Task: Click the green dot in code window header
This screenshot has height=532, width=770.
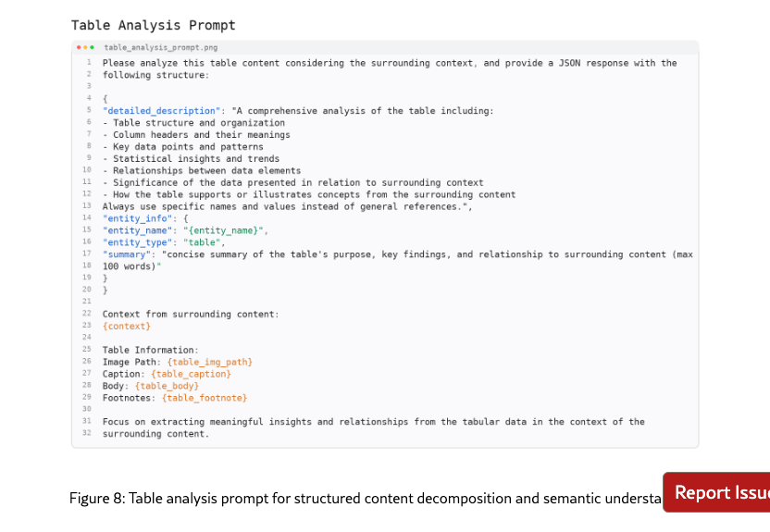Action: coord(91,47)
